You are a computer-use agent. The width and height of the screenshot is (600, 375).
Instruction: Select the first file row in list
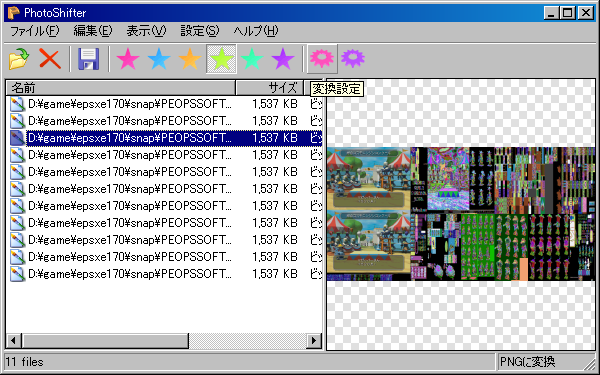165,104
